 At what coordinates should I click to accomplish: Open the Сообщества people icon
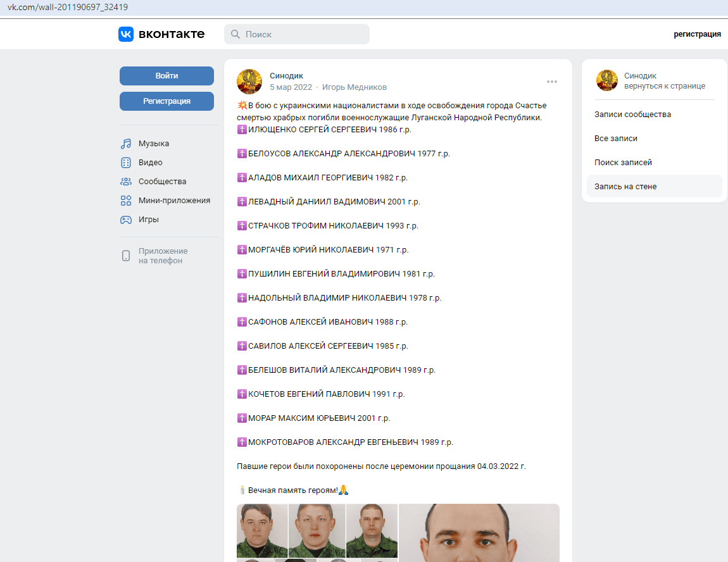pos(126,182)
